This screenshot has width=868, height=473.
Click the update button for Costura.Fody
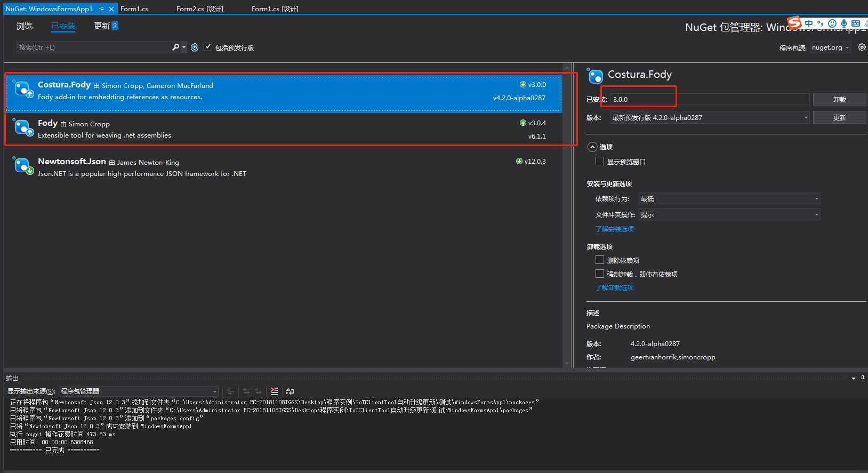839,117
